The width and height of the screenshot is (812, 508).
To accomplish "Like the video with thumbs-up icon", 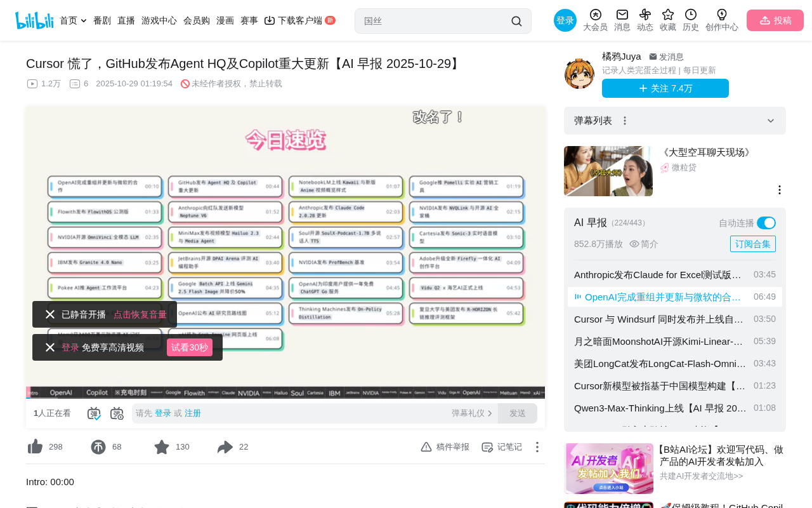I will click(x=36, y=447).
